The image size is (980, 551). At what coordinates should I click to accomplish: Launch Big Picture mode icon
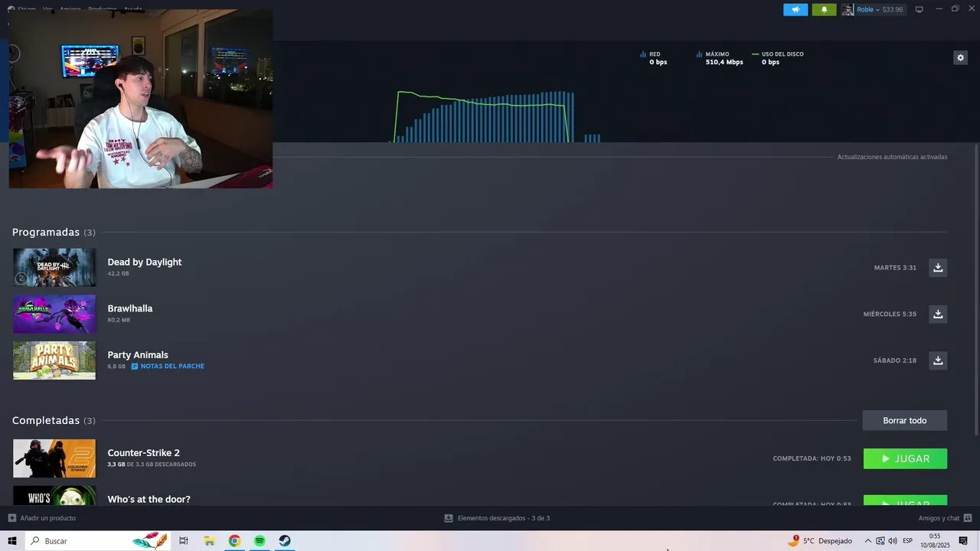(920, 9)
